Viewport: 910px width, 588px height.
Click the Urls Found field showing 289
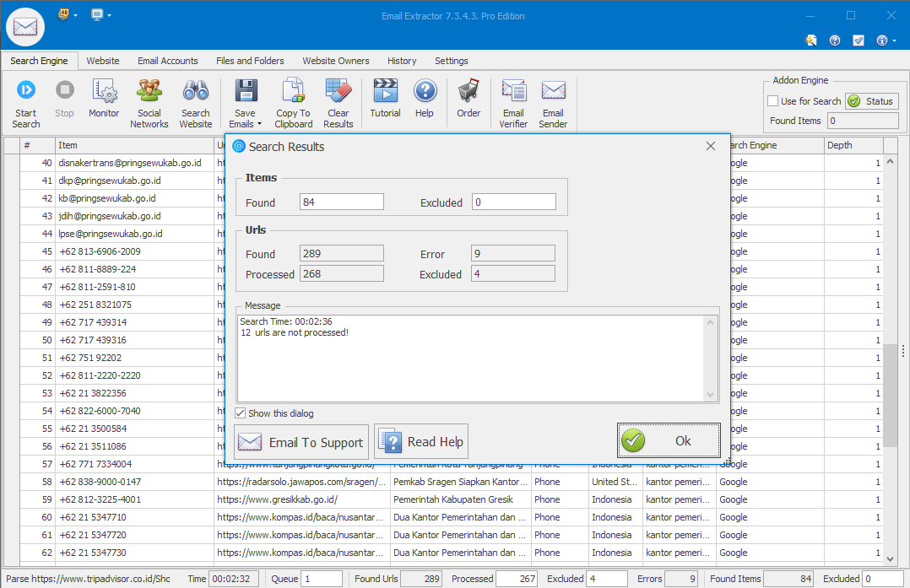pyautogui.click(x=342, y=253)
